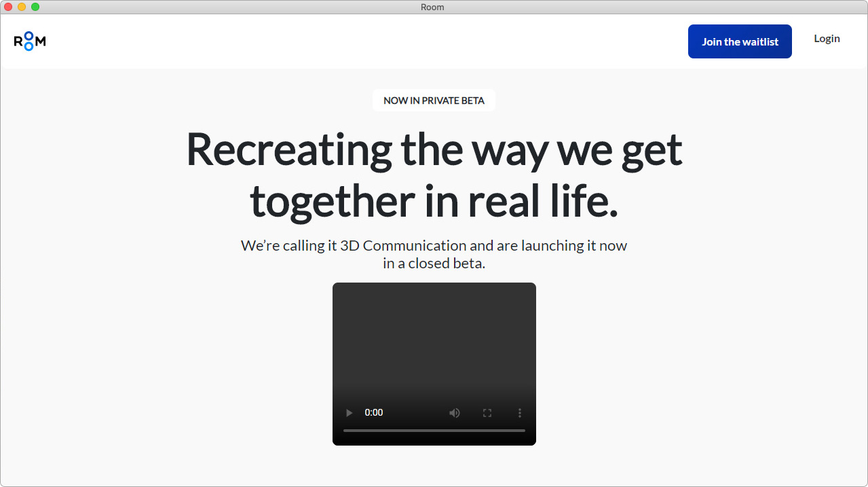Open the Login link
The width and height of the screenshot is (868, 487).
click(827, 39)
